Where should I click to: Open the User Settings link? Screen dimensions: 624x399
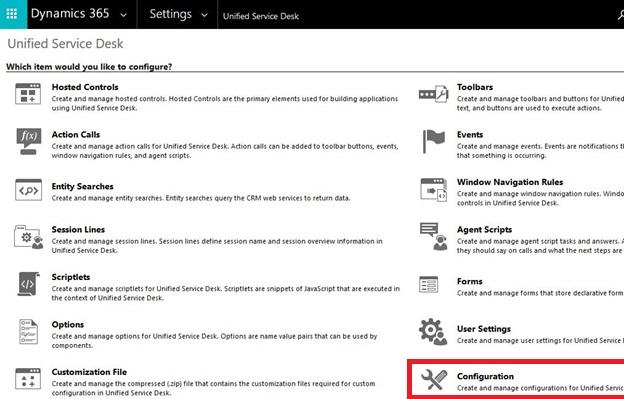pos(484,329)
